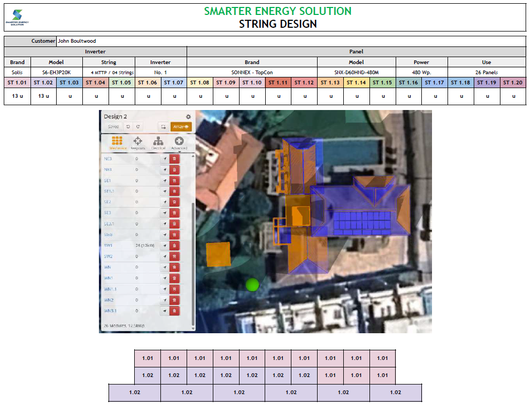
Task: Click the undo arrow in Design 2 panel
Action: click(128, 127)
